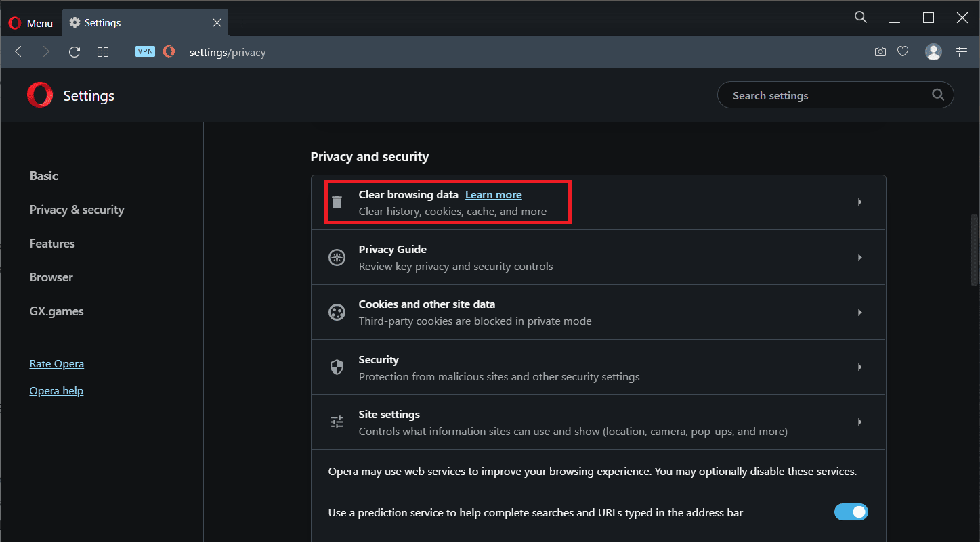980x542 pixels.
Task: Go back to previous page
Action: (19, 51)
